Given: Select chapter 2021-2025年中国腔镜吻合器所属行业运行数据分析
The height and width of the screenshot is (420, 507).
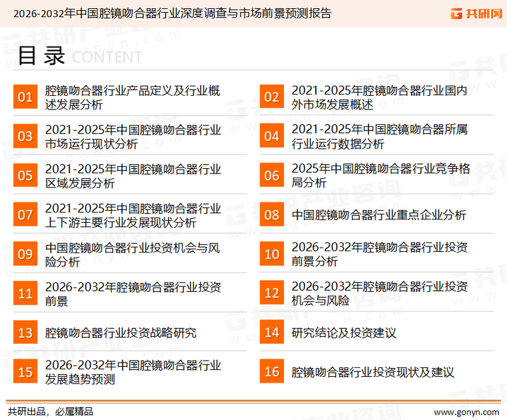Looking at the screenshot, I should pyautogui.click(x=380, y=136).
